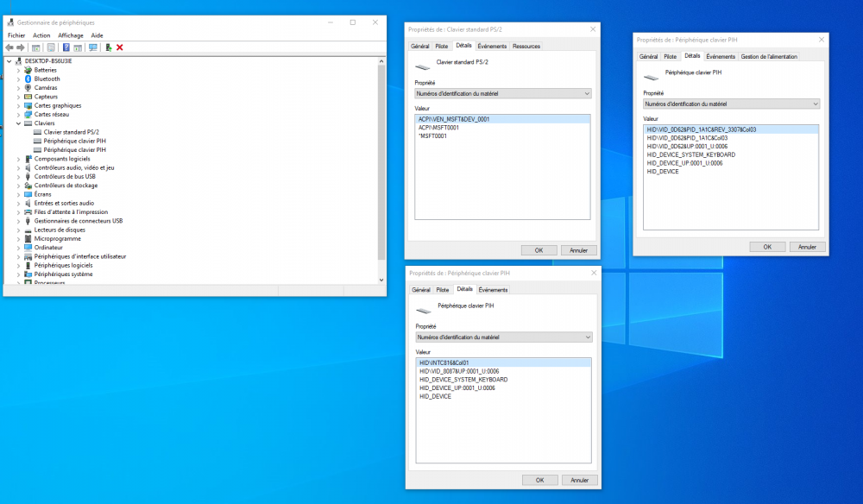Click the update driver toolbar icon
The image size is (863, 504).
click(109, 47)
